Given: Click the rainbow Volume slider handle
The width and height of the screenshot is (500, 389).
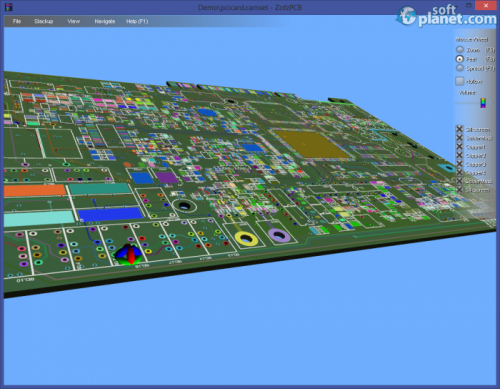Looking at the screenshot, I should point(483,103).
